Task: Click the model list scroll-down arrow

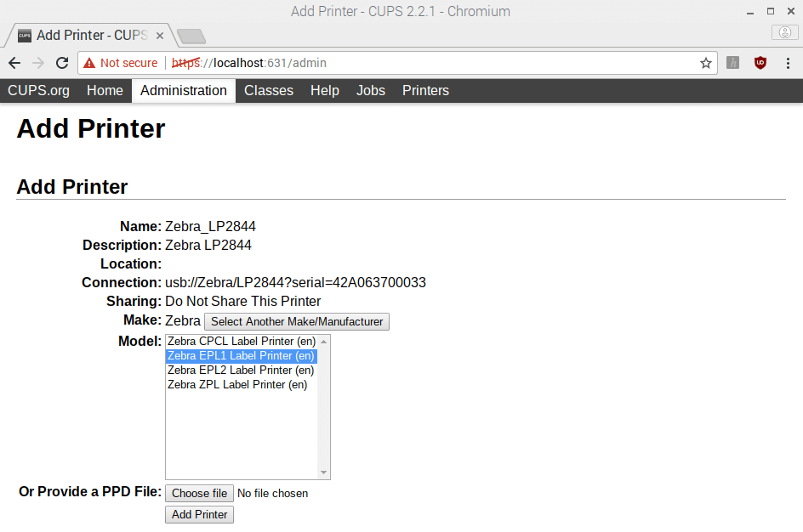Action: pyautogui.click(x=323, y=473)
